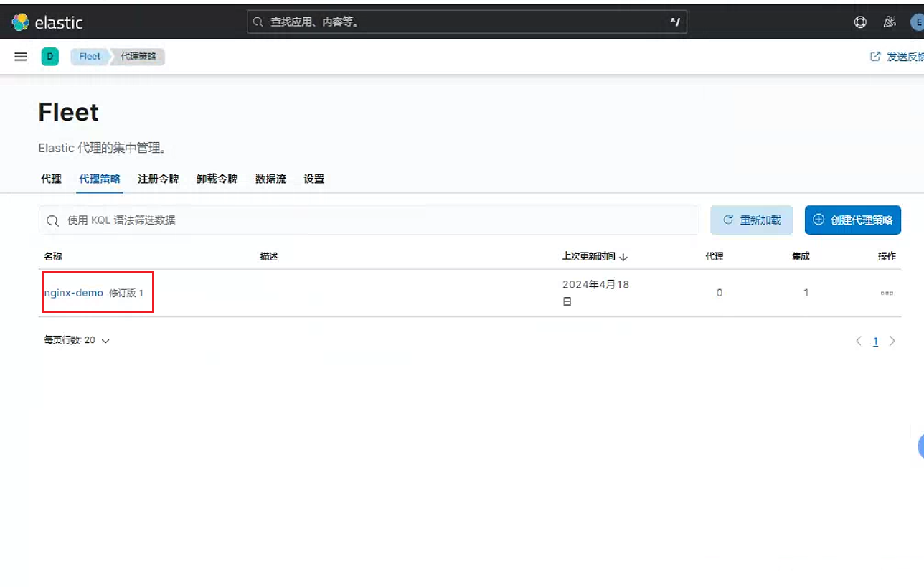The height and width of the screenshot is (587, 924).
Task: Click the send feedback external link
Action: [x=897, y=57]
